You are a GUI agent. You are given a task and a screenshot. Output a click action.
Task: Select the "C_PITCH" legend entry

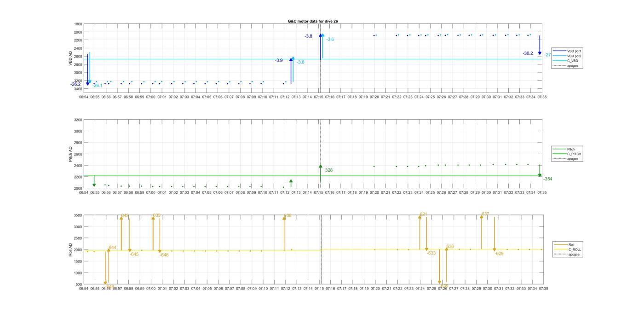pyautogui.click(x=568, y=154)
